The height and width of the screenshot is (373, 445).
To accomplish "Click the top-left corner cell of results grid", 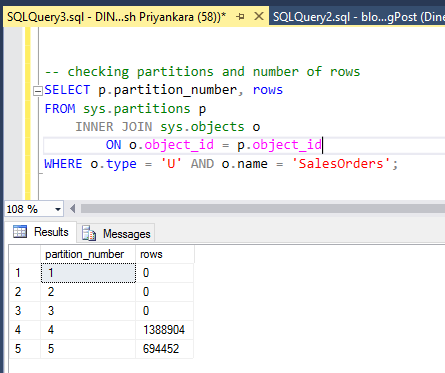I will point(25,254).
